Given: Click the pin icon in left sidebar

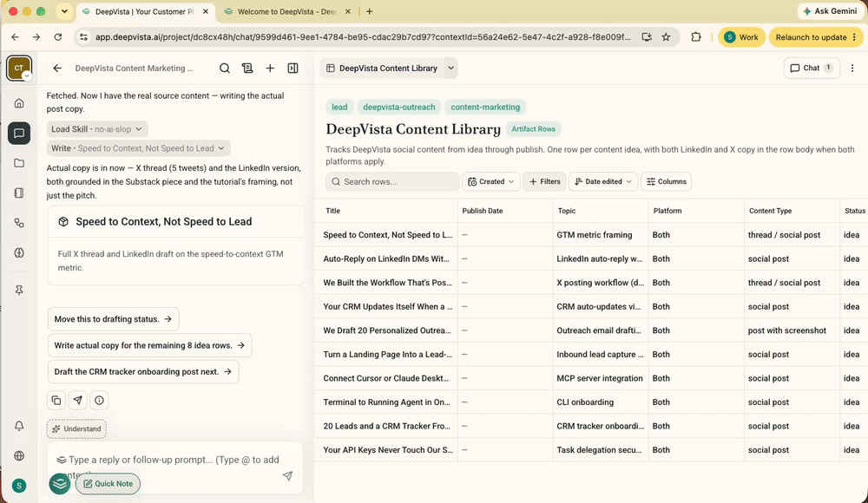Looking at the screenshot, I should [19, 291].
